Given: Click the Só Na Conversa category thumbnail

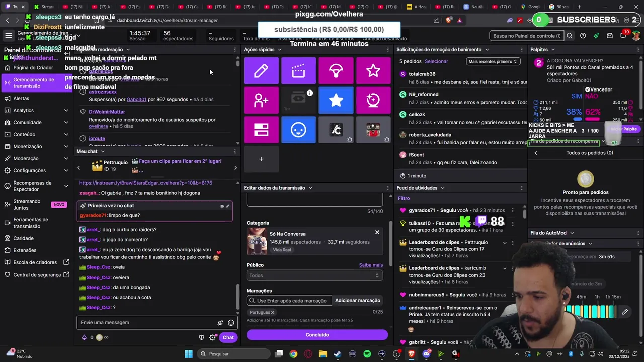Looking at the screenshot, I should click(x=257, y=241).
